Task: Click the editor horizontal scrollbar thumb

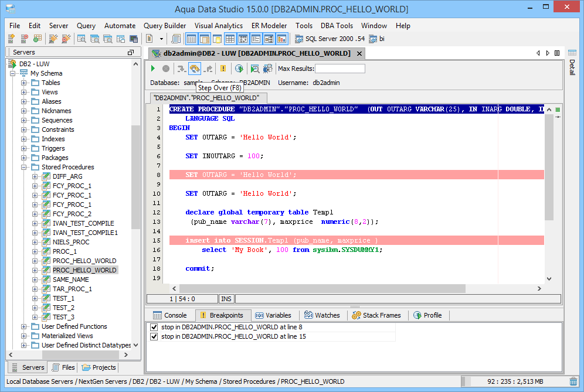Action: pyautogui.click(x=322, y=288)
